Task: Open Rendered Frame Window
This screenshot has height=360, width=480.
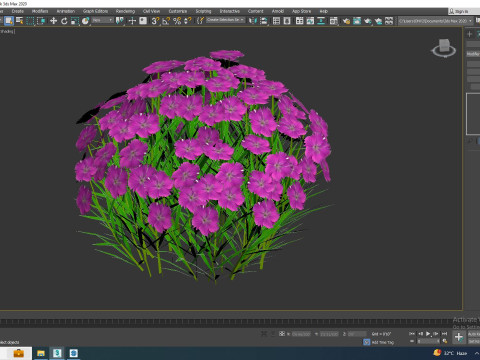Action: (357, 21)
